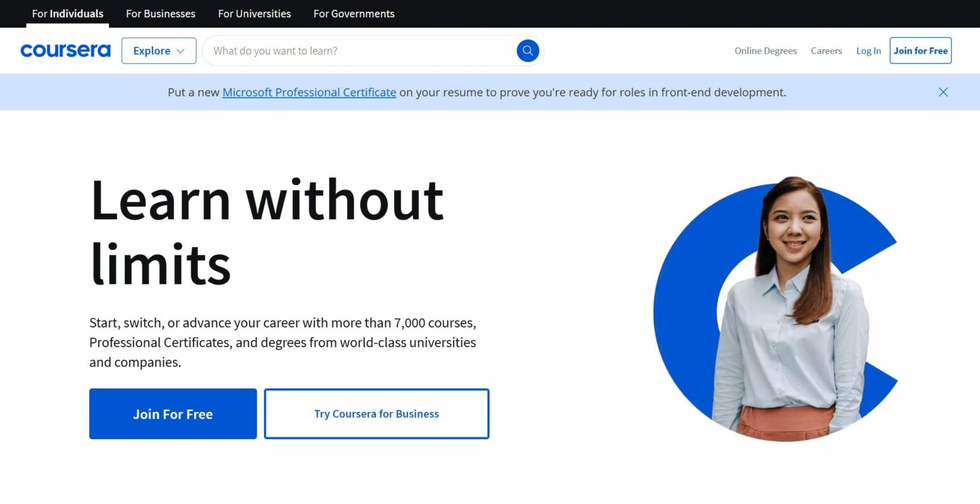This screenshot has width=980, height=504.
Task: Click the Coursera logo
Action: [x=64, y=50]
